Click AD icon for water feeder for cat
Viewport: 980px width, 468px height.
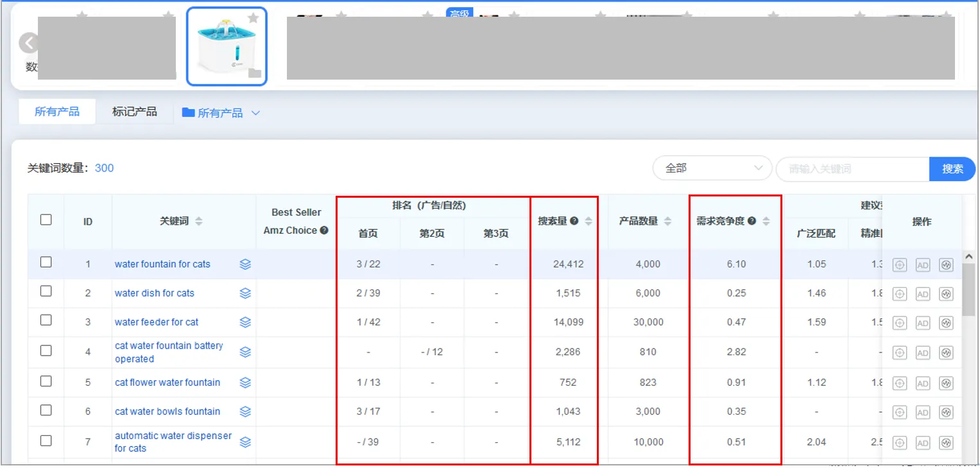coord(923,322)
